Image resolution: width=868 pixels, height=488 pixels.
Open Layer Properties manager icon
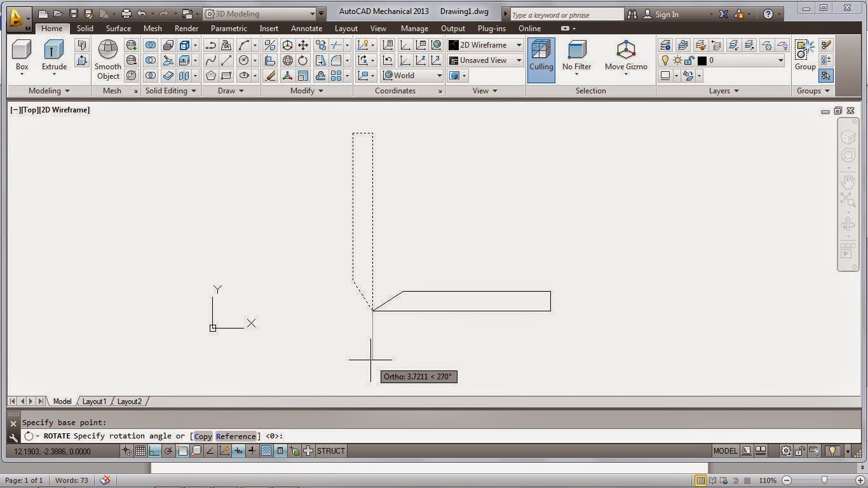pos(665,44)
